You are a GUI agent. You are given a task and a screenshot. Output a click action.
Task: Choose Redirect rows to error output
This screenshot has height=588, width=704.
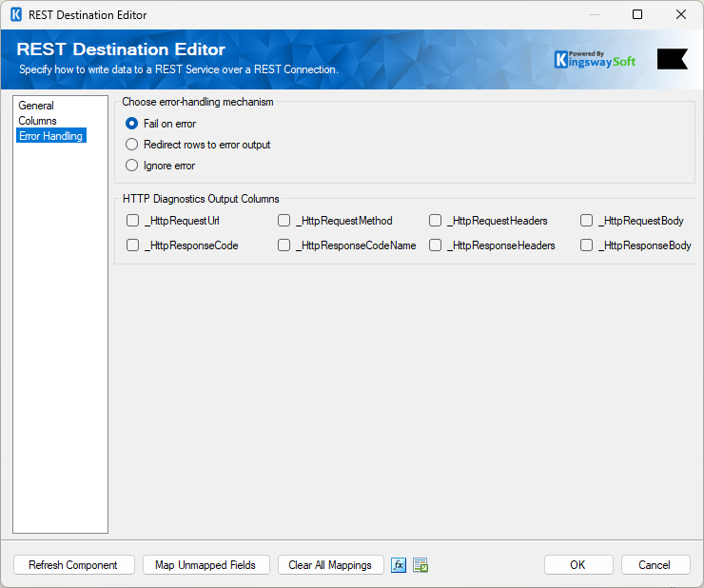(132, 145)
